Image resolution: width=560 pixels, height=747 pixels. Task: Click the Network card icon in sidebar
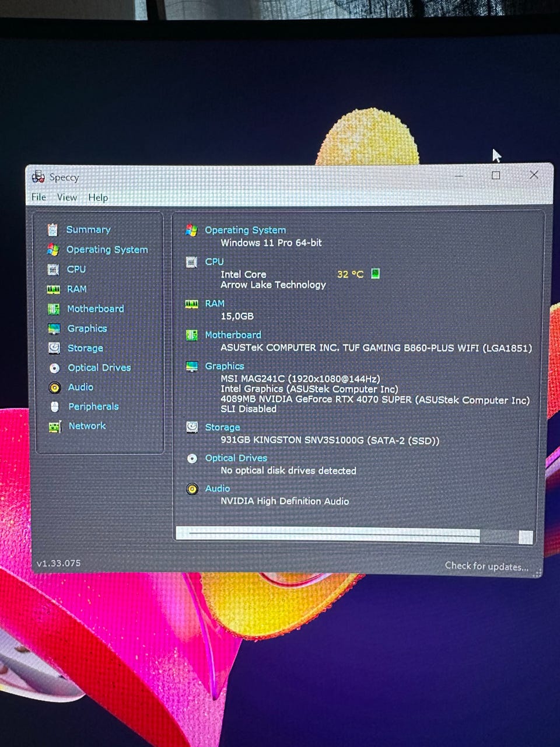[55, 427]
